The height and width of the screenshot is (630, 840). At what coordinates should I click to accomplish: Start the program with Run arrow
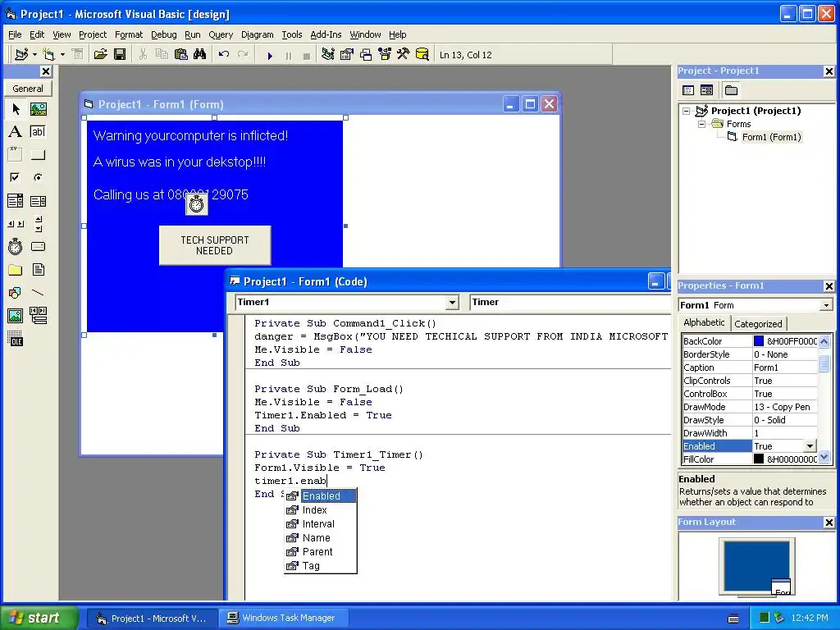[270, 55]
